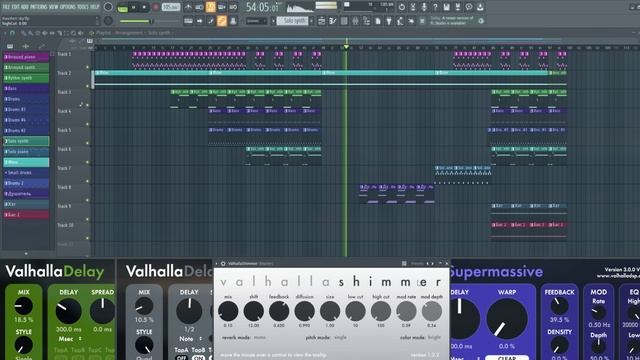Mute Track 2 via its green LED
Viewport: 640px width, 360px height.
(87, 86)
